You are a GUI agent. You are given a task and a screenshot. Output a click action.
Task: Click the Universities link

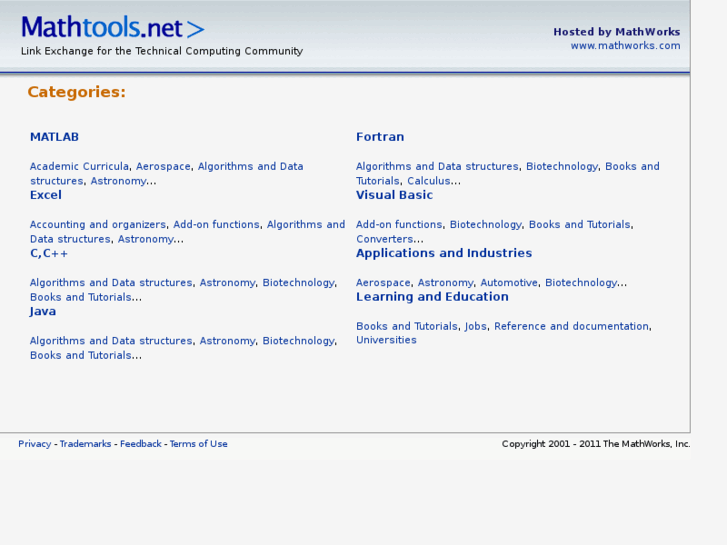tap(386, 340)
